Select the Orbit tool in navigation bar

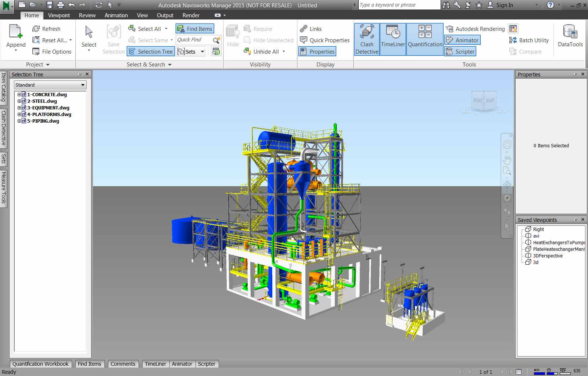tap(507, 185)
